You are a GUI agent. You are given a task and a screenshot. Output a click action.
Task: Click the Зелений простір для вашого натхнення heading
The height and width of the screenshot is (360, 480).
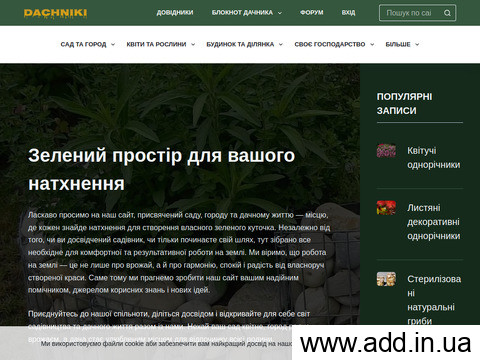(x=162, y=169)
